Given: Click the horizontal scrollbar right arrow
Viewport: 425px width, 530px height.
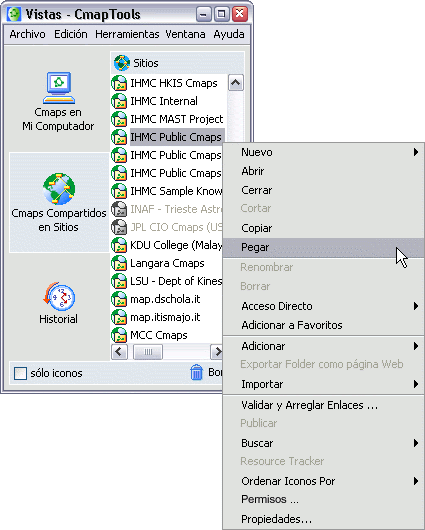Looking at the screenshot, I should [217, 352].
